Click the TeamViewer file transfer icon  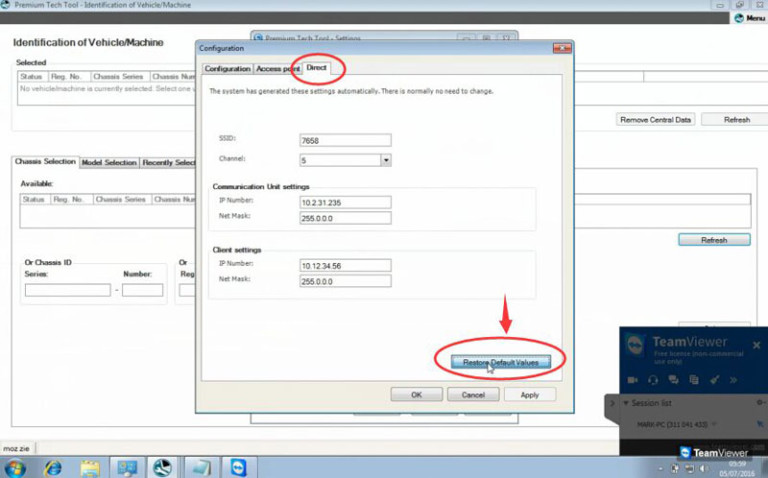point(693,380)
